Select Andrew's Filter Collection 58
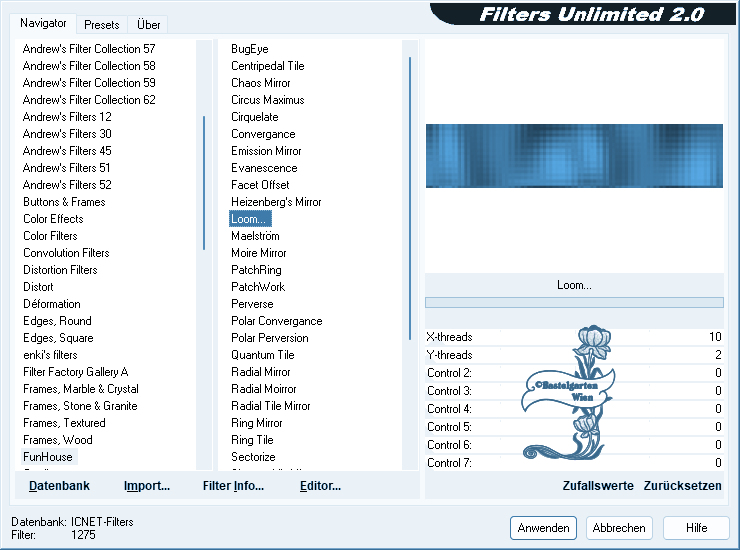The image size is (740, 550). pos(89,66)
